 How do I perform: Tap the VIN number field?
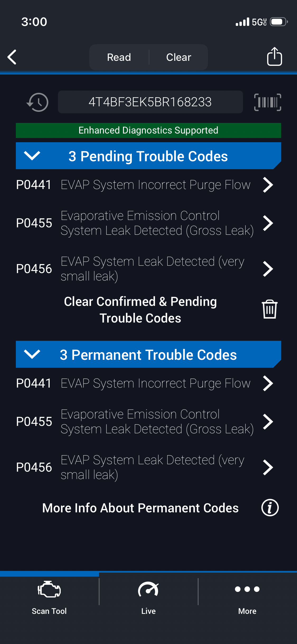click(x=150, y=102)
